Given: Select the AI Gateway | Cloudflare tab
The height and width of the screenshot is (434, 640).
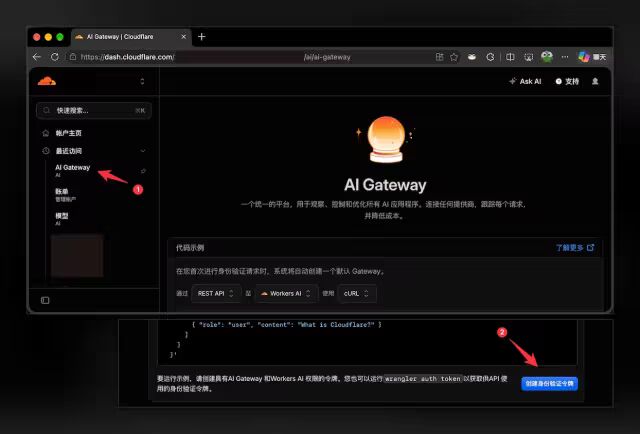Looking at the screenshot, I should point(131,37).
